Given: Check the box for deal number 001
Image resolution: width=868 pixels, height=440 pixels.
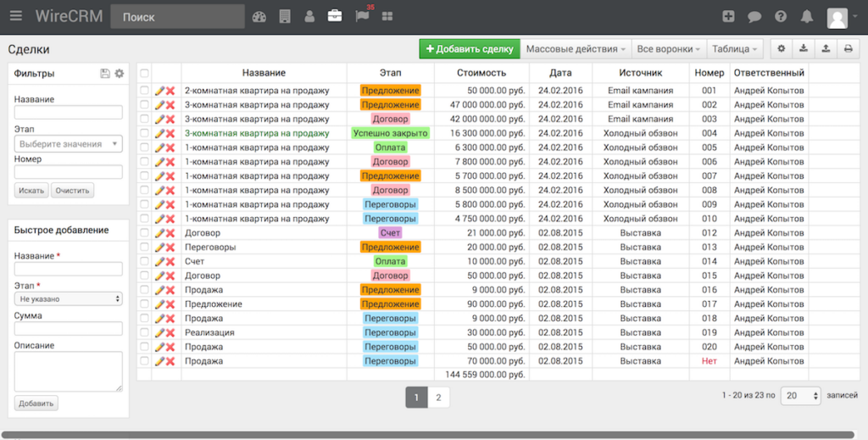Looking at the screenshot, I should pos(144,91).
